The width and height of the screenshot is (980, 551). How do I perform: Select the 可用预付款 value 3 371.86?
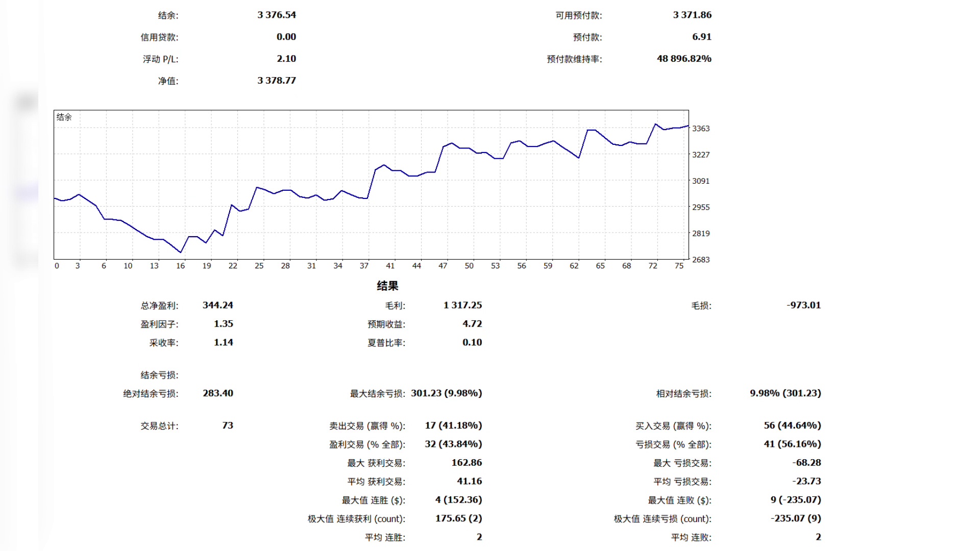click(x=692, y=15)
